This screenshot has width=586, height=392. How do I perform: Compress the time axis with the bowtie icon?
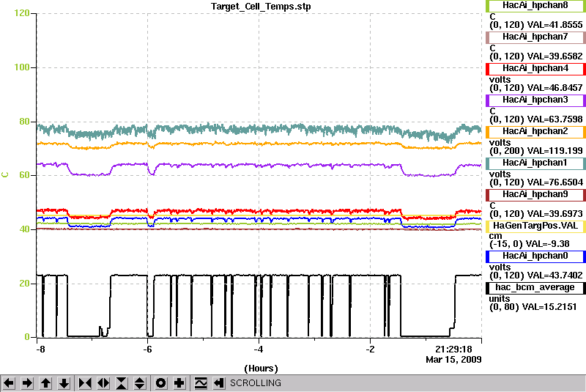[85, 383]
